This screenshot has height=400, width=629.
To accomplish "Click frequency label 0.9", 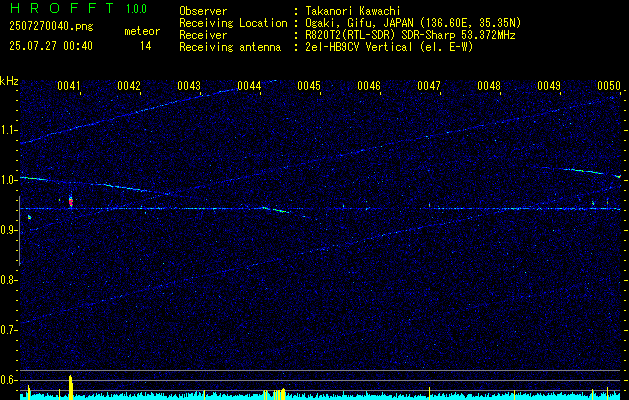I will [8, 230].
